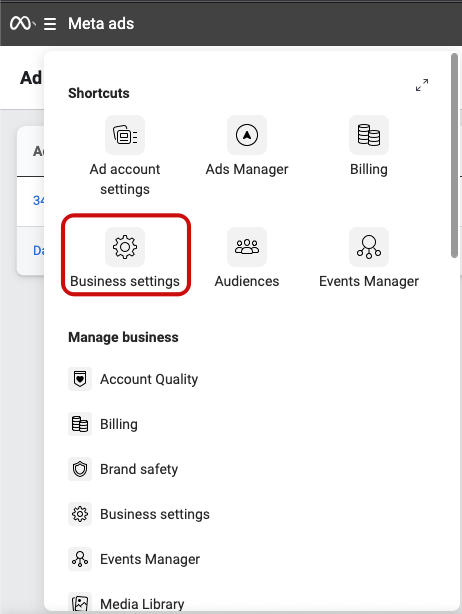
Task: Click the Audiences label text
Action: coord(247,281)
